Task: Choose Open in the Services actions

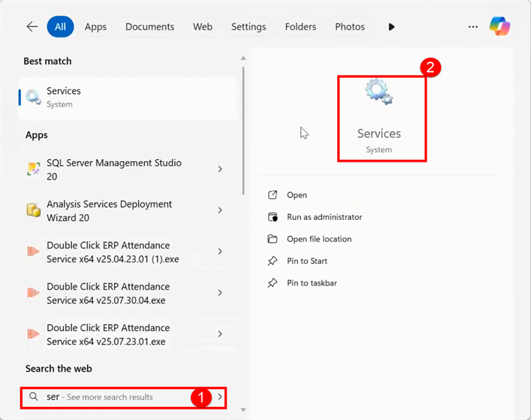Action: click(x=297, y=195)
